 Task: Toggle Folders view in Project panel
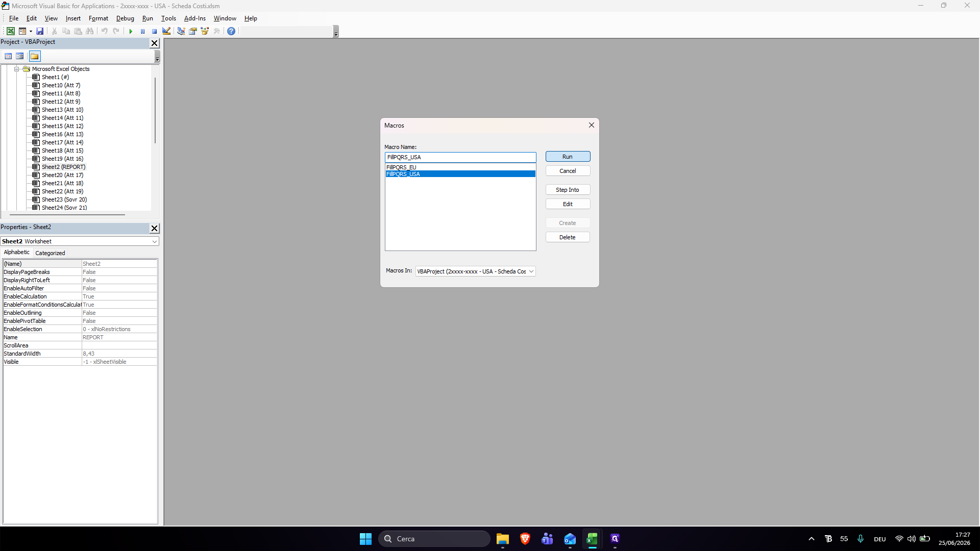[x=35, y=56]
